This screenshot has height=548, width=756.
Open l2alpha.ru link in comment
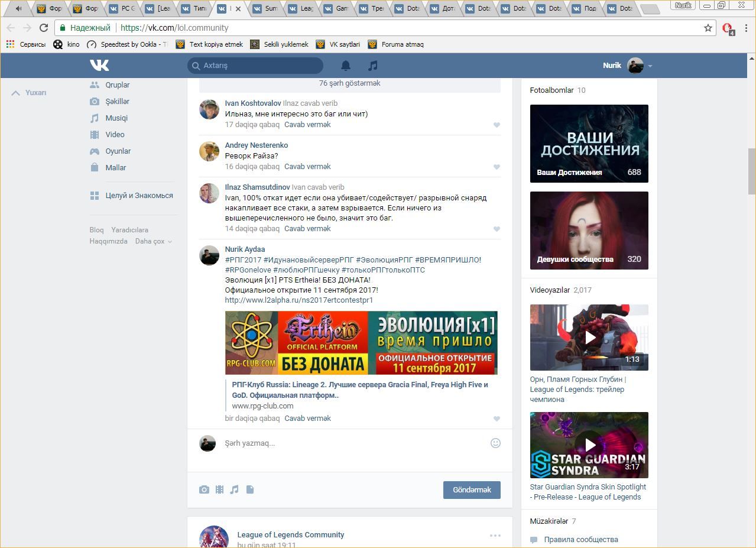point(299,300)
